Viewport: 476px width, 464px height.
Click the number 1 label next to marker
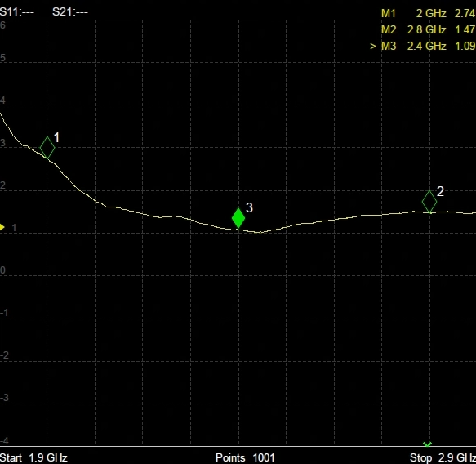[x=56, y=137]
